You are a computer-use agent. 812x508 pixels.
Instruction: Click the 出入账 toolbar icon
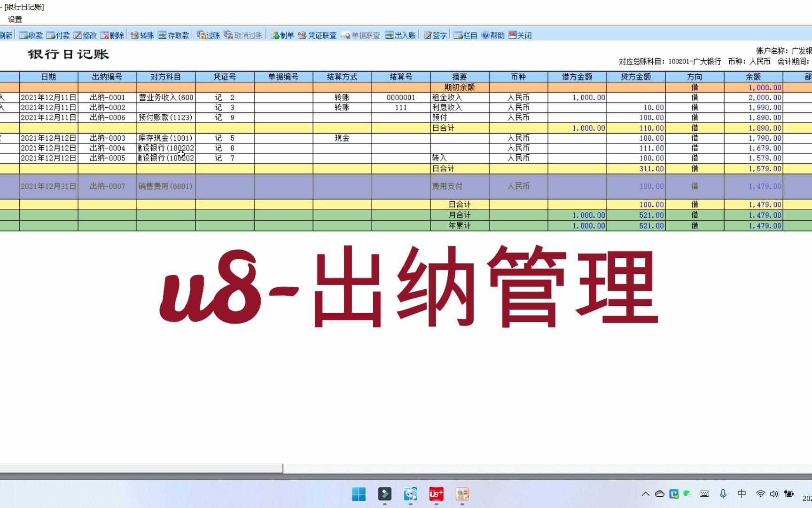400,35
